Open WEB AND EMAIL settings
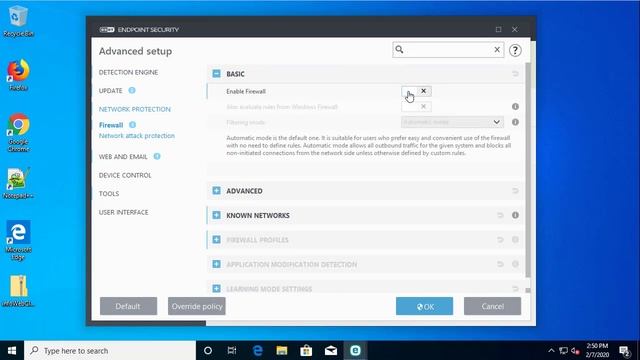640x360 pixels. [x=123, y=157]
